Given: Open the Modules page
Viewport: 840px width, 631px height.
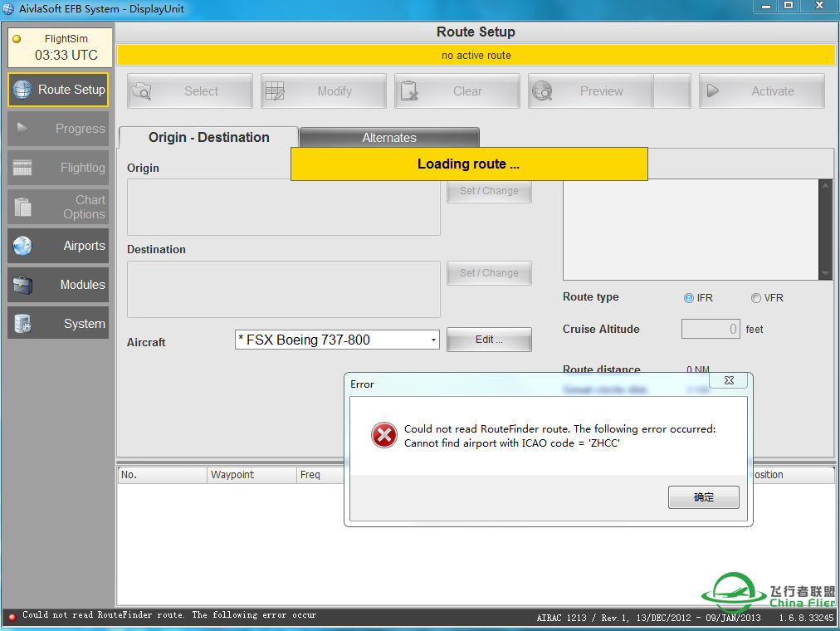Looking at the screenshot, I should 58,285.
